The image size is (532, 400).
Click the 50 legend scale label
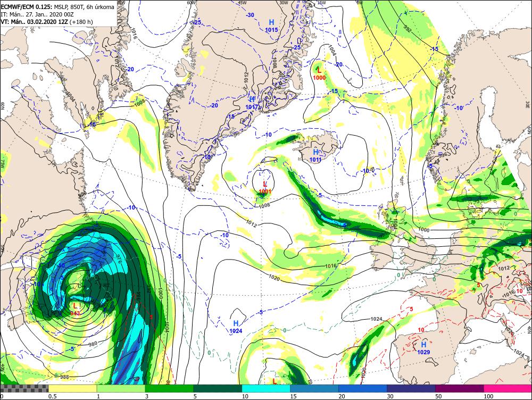(x=438, y=396)
